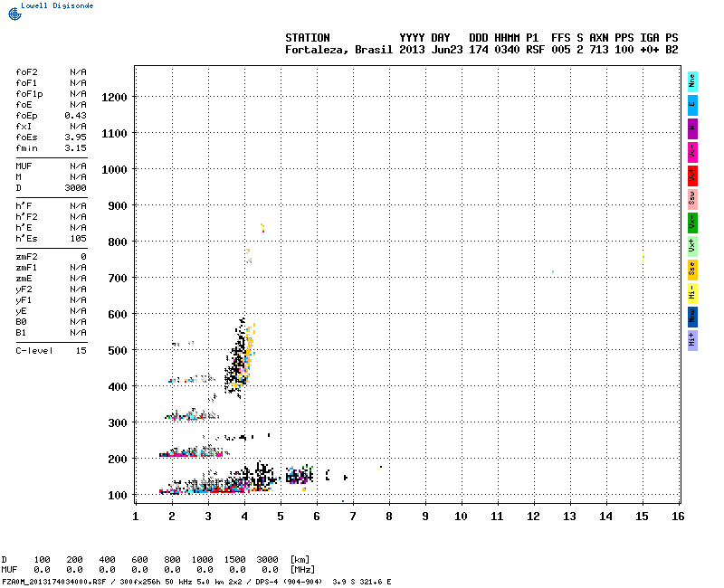
Task: Click the B2 value under PS
Action: coord(672,50)
